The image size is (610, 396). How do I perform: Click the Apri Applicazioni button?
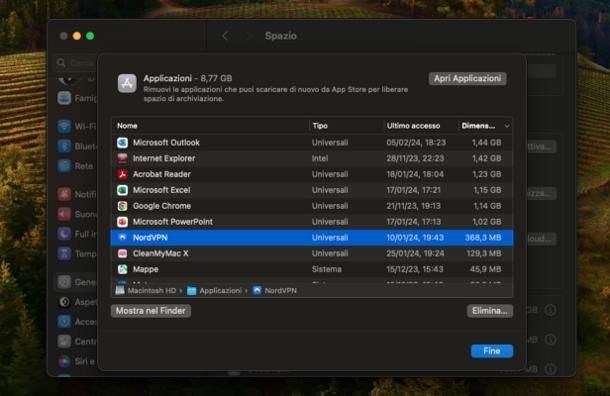click(467, 79)
